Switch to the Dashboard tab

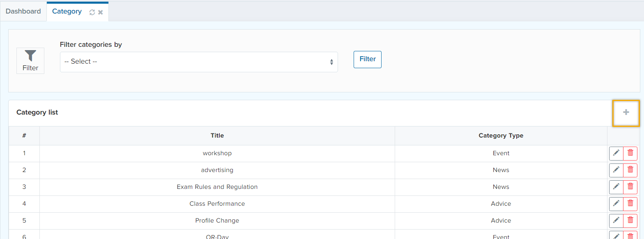[23, 11]
